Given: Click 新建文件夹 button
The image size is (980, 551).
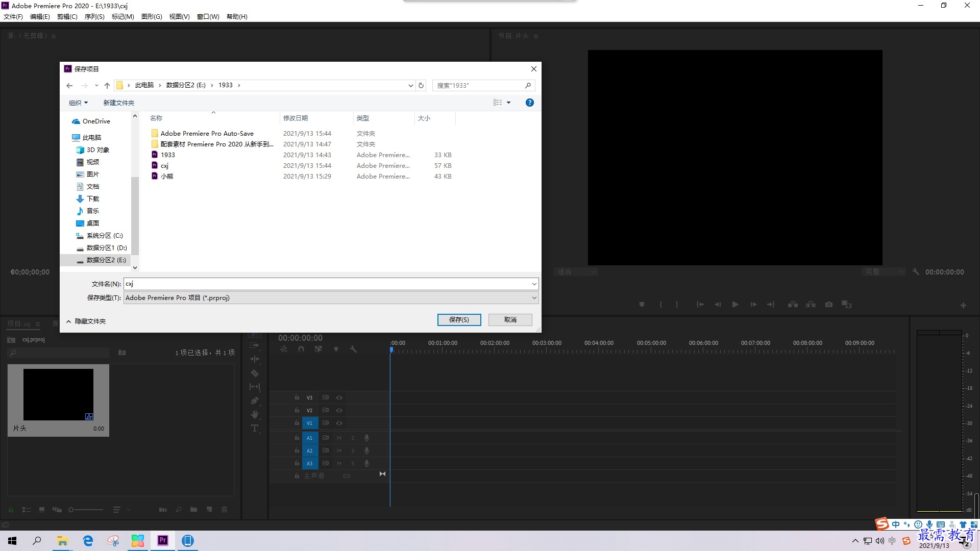Looking at the screenshot, I should click(x=119, y=103).
